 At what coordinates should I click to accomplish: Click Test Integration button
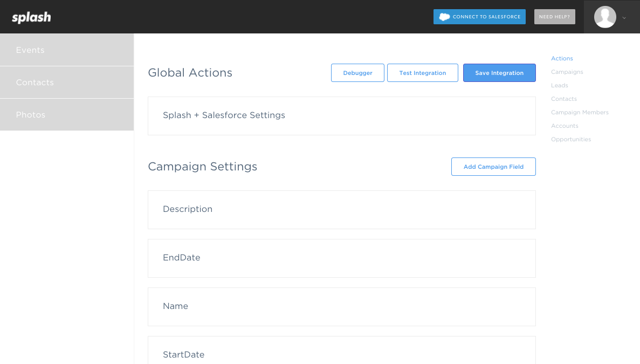(423, 73)
